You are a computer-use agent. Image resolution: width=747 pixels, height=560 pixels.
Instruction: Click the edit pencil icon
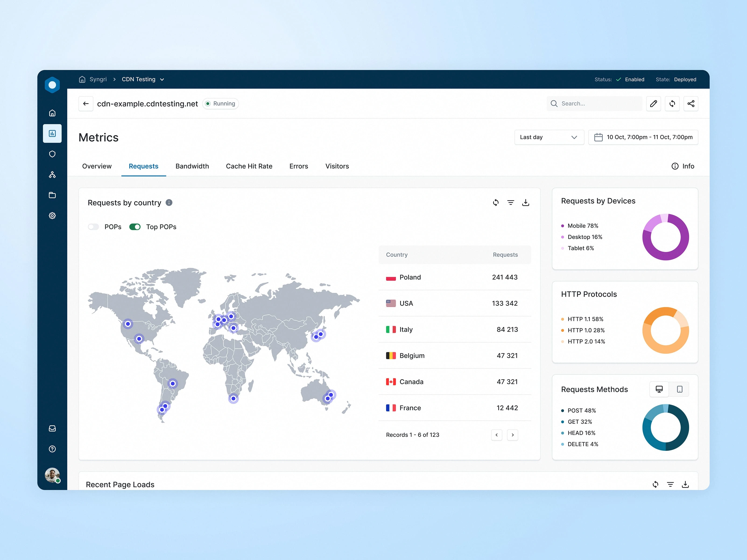[x=653, y=104]
